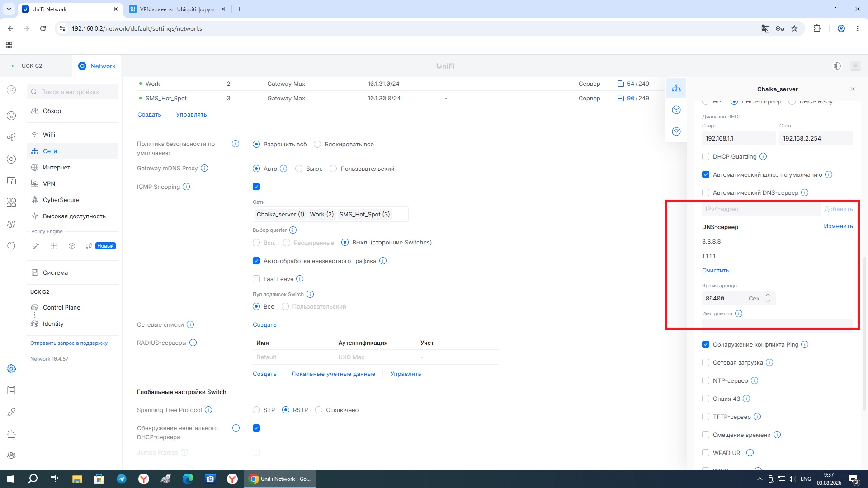Close the Chaika_server side panel
Screen dimensions: 868x488
pos(853,89)
